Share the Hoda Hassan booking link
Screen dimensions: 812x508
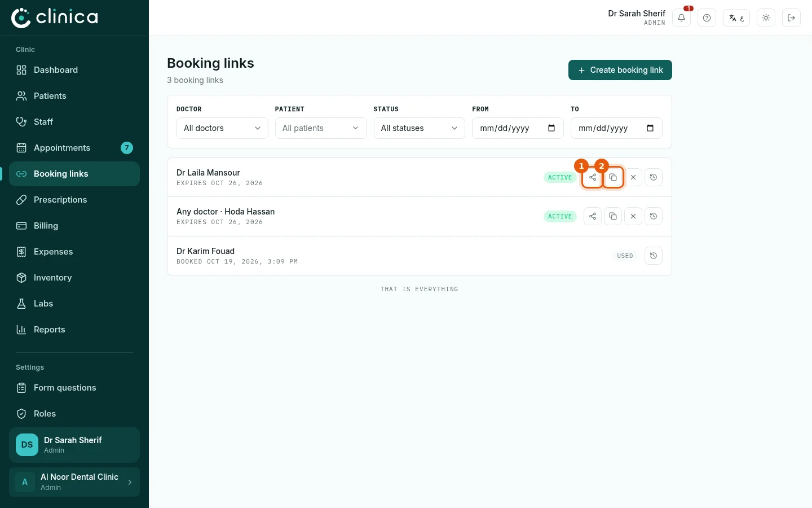(593, 216)
